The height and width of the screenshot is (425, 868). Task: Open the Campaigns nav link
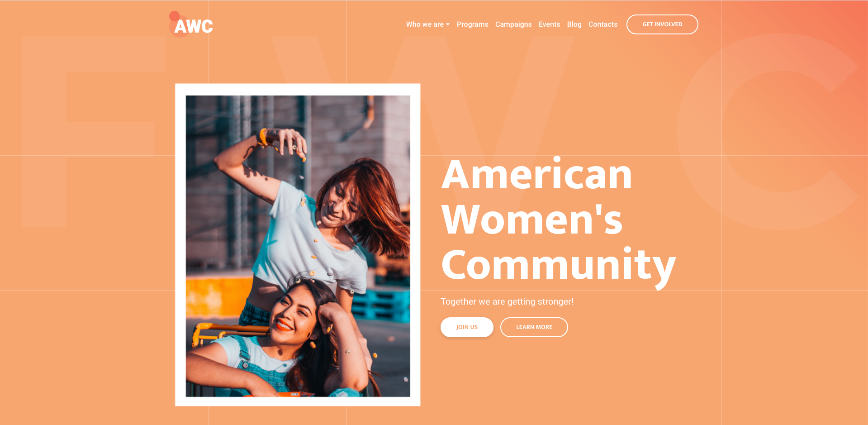click(x=513, y=24)
